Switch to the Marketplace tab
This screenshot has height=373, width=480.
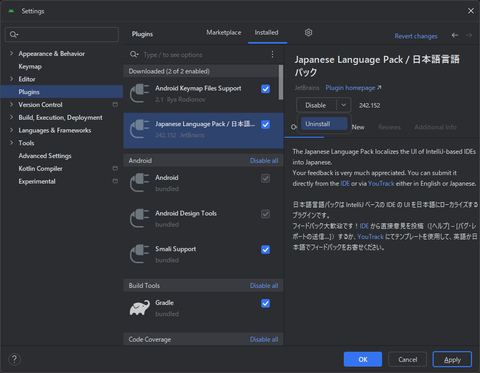(224, 33)
